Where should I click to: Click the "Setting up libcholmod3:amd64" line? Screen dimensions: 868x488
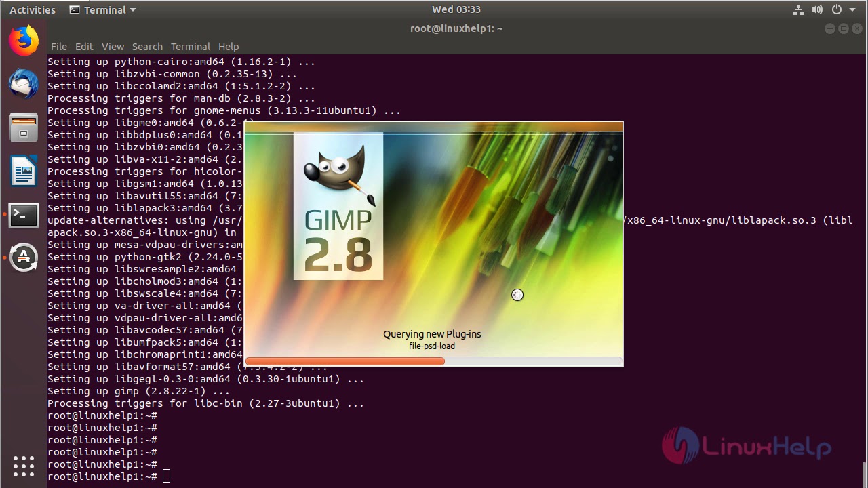(145, 281)
